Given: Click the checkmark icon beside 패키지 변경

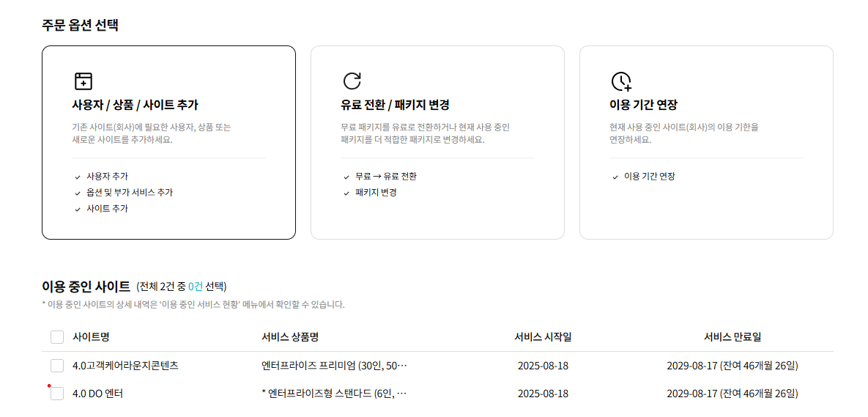Looking at the screenshot, I should pyautogui.click(x=346, y=193).
